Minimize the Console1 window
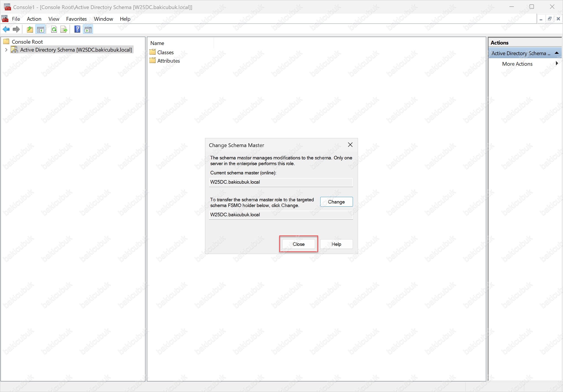This screenshot has height=392, width=563. point(511,7)
